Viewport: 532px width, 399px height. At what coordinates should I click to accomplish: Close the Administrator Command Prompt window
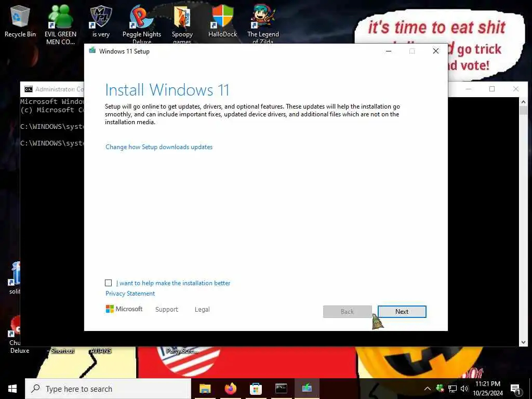pyautogui.click(x=516, y=89)
